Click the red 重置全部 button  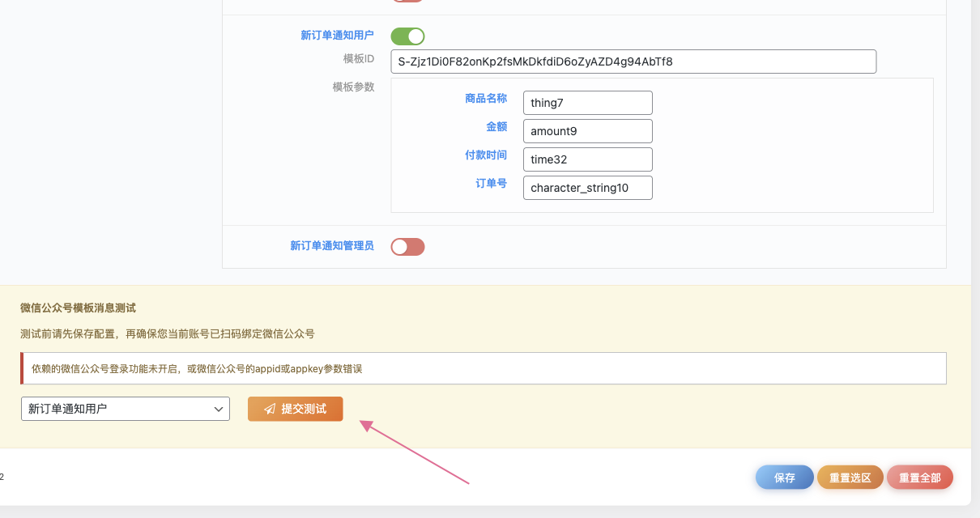pos(920,477)
